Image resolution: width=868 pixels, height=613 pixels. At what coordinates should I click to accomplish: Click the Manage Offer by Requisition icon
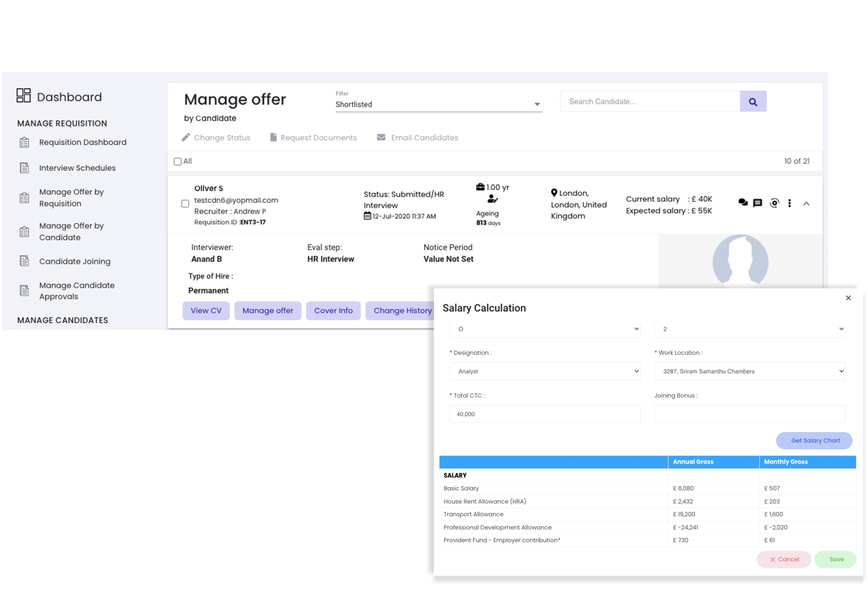25,198
